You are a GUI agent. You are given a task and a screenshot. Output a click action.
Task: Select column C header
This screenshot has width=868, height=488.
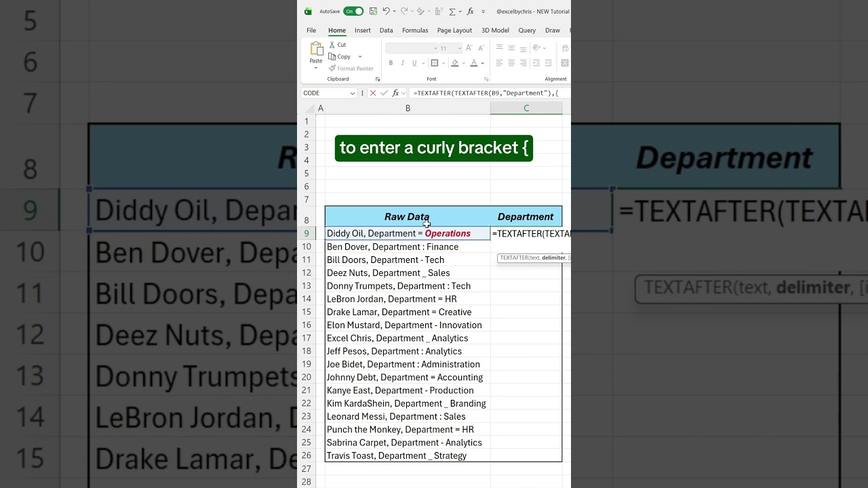click(x=526, y=108)
